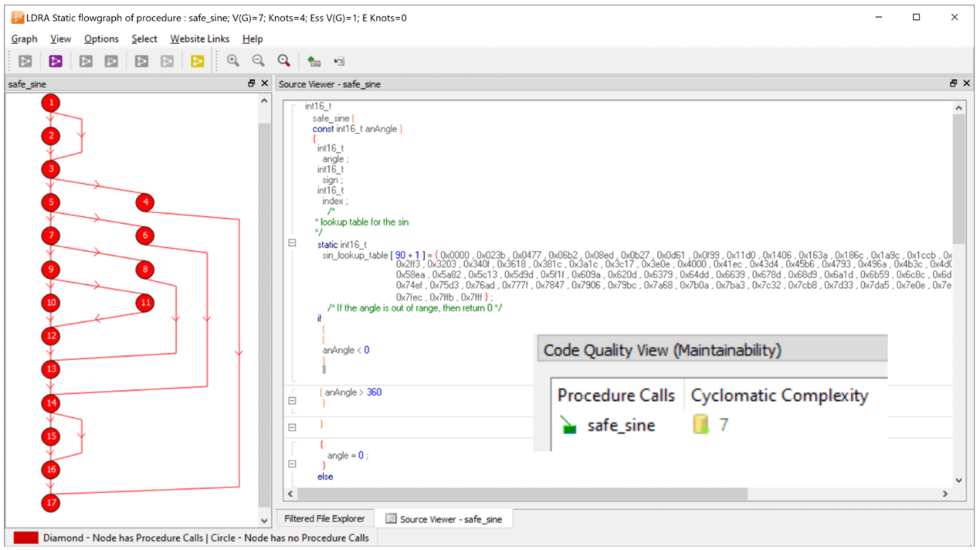Click the rightmost toolbar icon with blue arrow
980x550 pixels.
click(x=339, y=61)
